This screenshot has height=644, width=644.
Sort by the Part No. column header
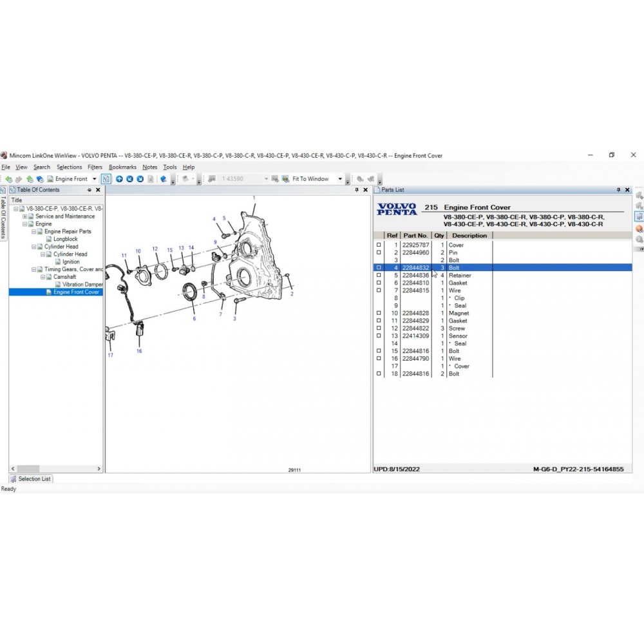(x=415, y=236)
